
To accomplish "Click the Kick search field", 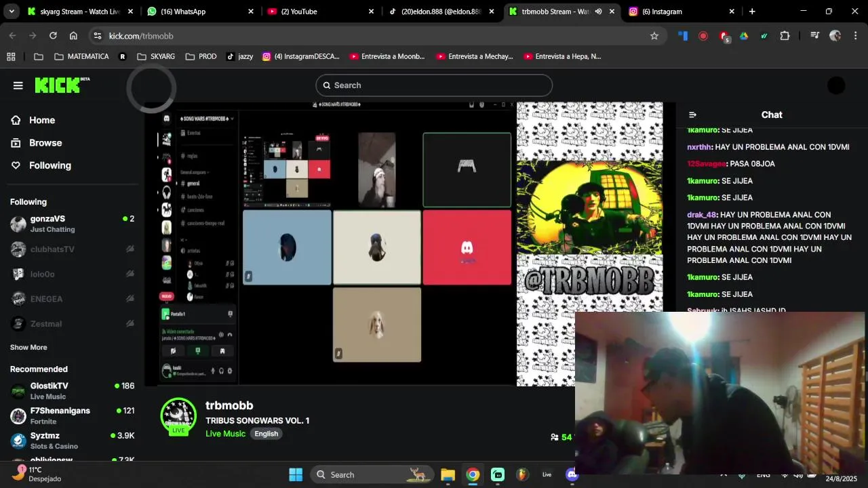I will pyautogui.click(x=434, y=85).
